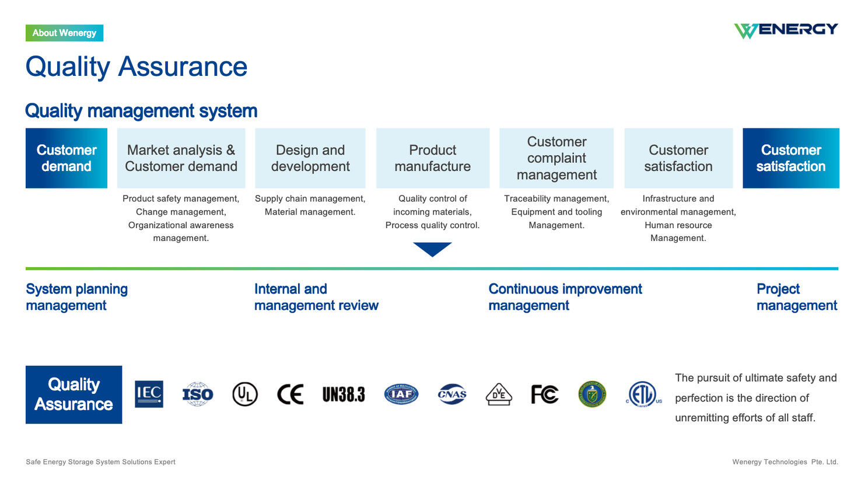Image resolution: width=868 pixels, height=482 pixels.
Task: Click the Wenergy company logo
Action: pos(786,30)
